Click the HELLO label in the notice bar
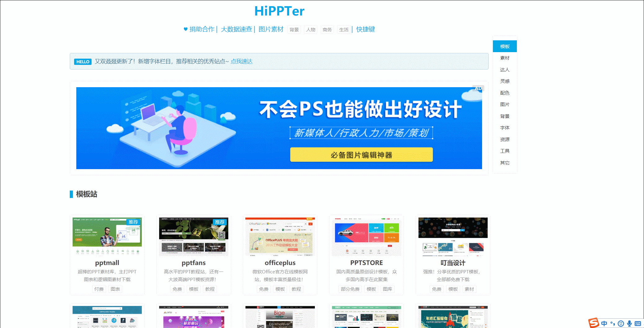 point(83,61)
